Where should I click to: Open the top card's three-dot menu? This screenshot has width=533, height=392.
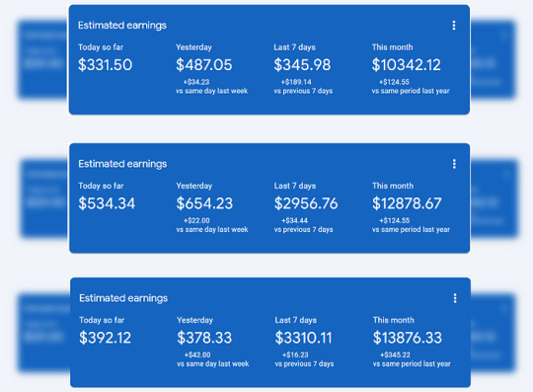point(453,26)
